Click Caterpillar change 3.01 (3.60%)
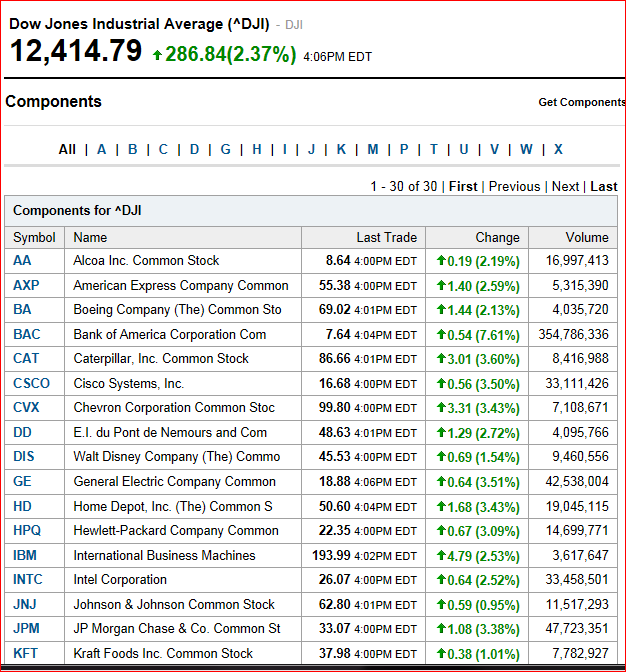 point(478,359)
